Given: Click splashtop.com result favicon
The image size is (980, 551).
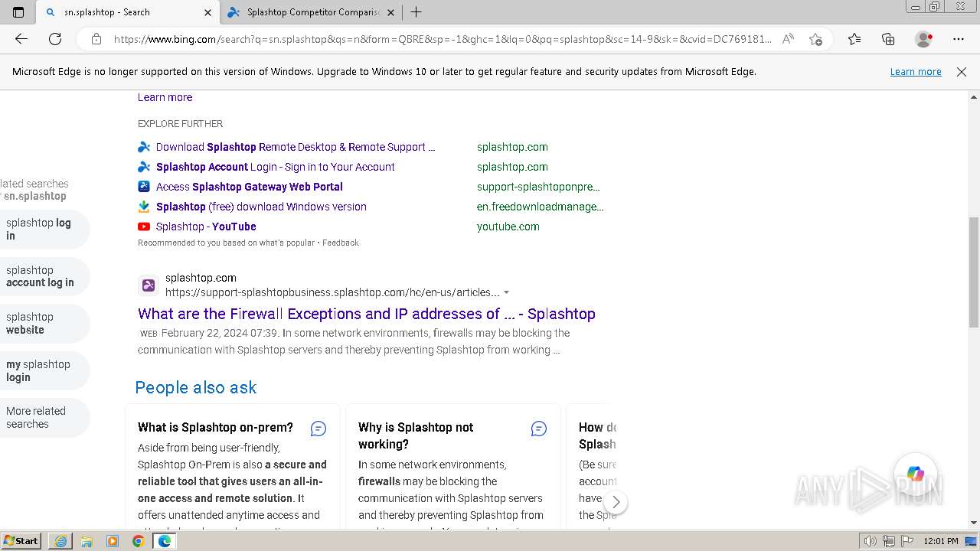Looking at the screenshot, I should pyautogui.click(x=149, y=285).
